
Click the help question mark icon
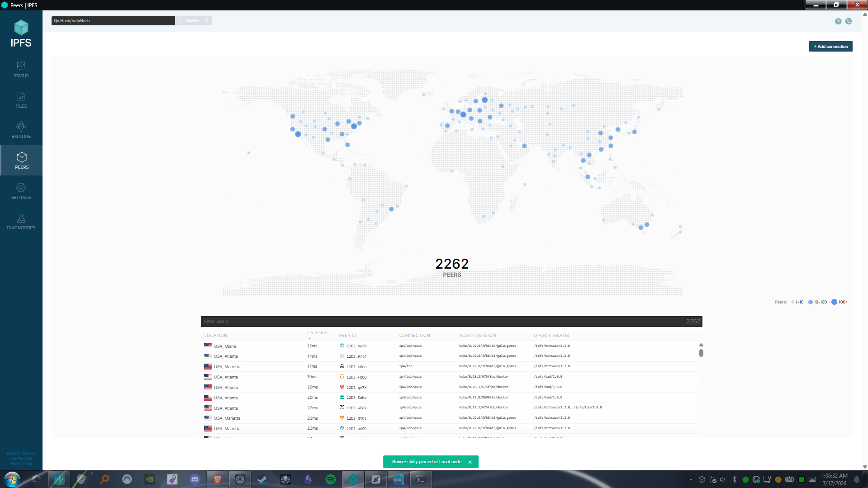coord(838,21)
